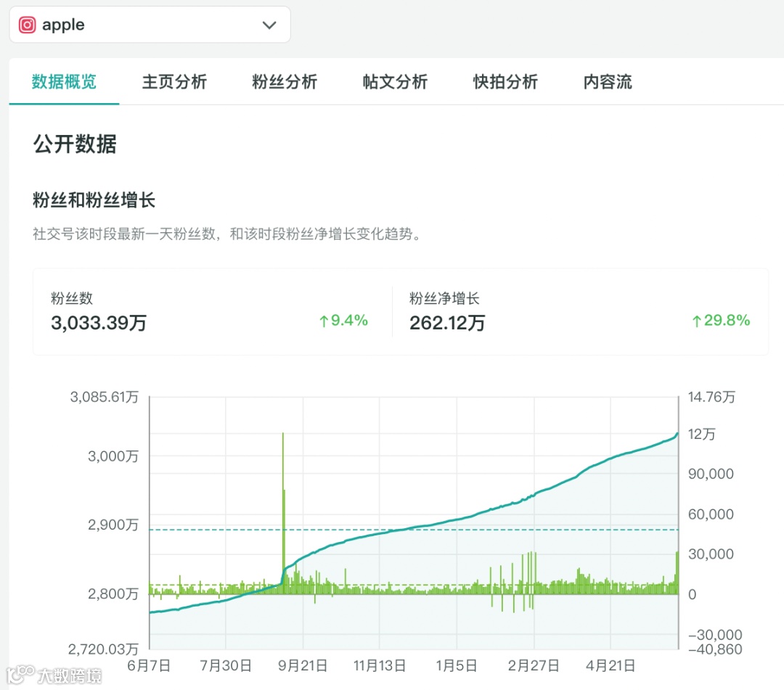This screenshot has width=784, height=690.
Task: Click the 粉丝净增长 label
Action: (444, 298)
